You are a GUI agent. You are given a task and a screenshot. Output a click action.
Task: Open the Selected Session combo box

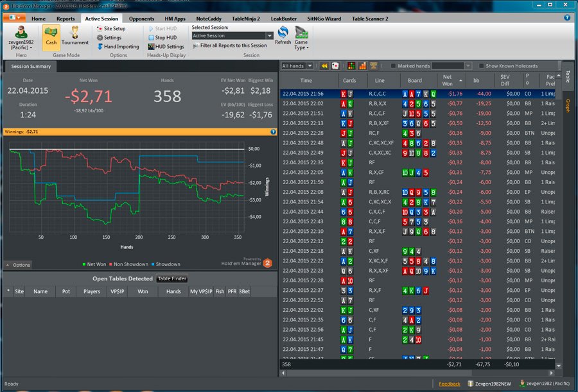(232, 36)
